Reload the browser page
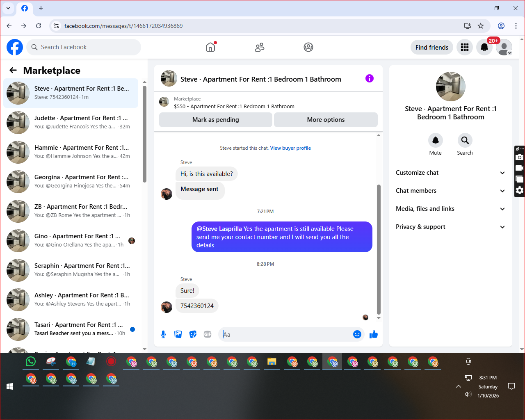This screenshot has width=525, height=420. [39, 26]
